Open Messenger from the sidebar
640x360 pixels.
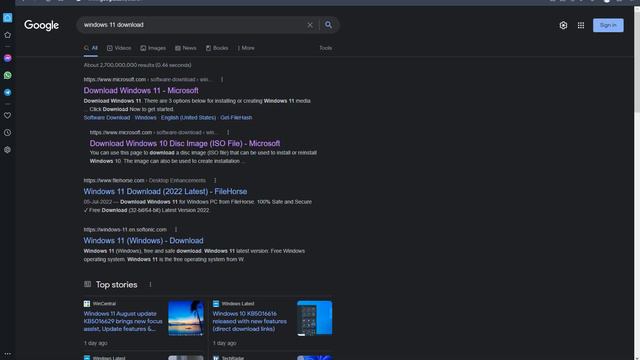pyautogui.click(x=7, y=58)
